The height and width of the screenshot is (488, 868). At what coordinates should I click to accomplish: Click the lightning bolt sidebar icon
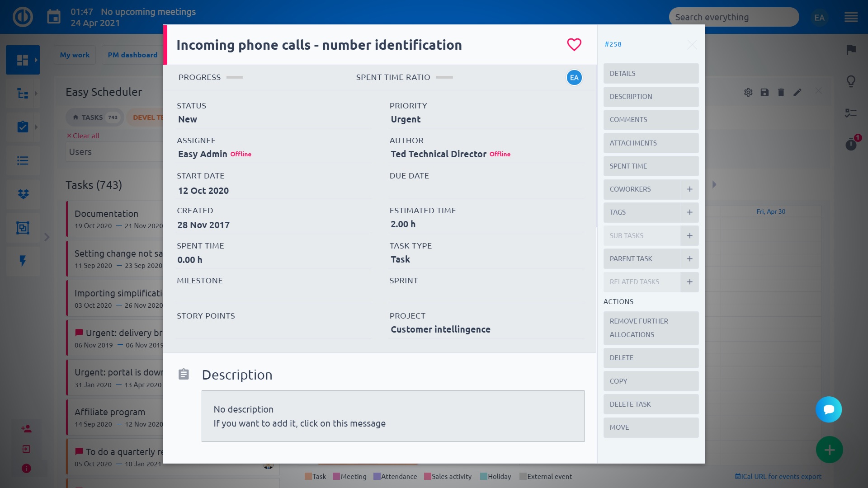tap(23, 261)
